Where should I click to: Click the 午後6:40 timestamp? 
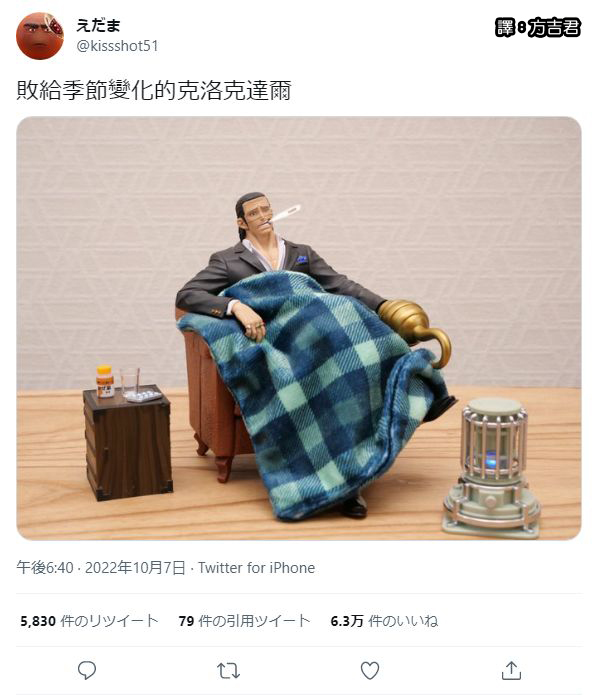[x=45, y=568]
